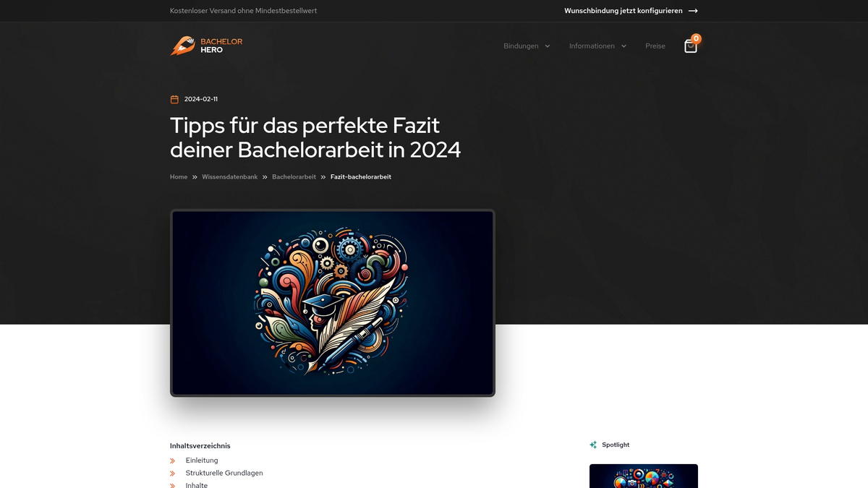Click the orange "0" badge on the cart

(696, 38)
